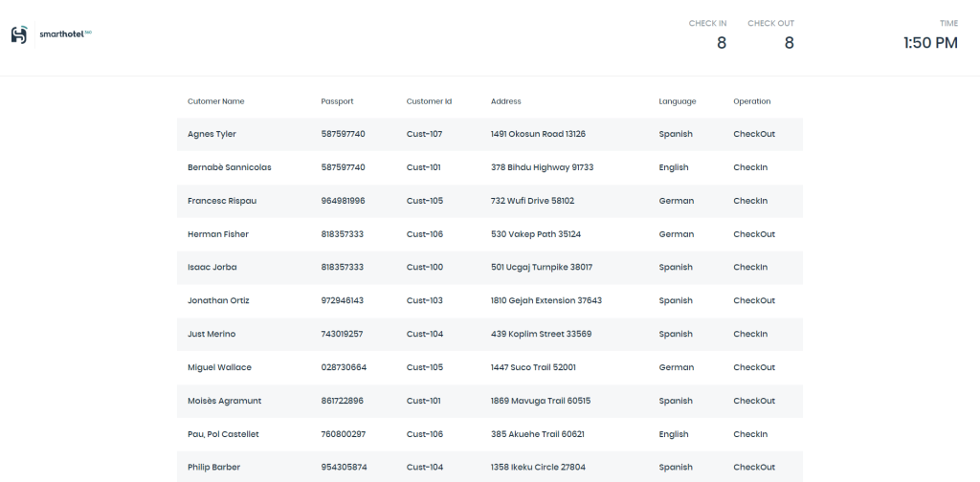Click address 732 Wufi Drive 58102

tap(532, 201)
